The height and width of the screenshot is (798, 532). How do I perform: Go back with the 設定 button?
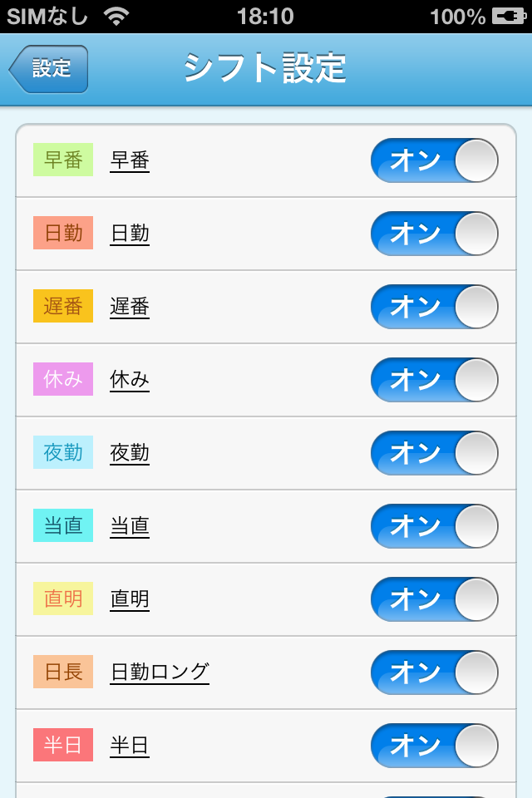click(x=48, y=69)
